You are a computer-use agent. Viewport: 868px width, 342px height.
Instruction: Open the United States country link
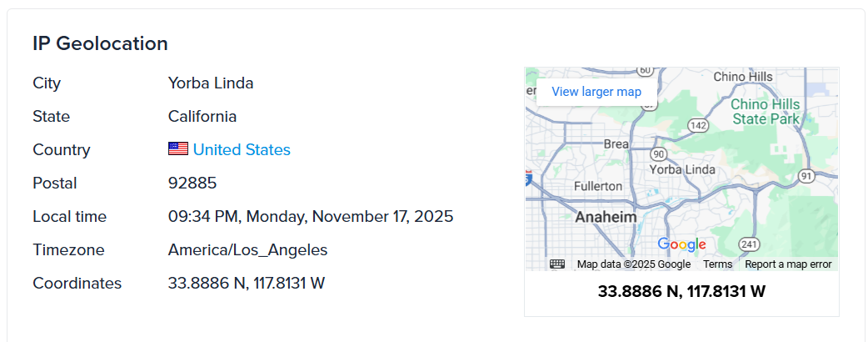[242, 150]
